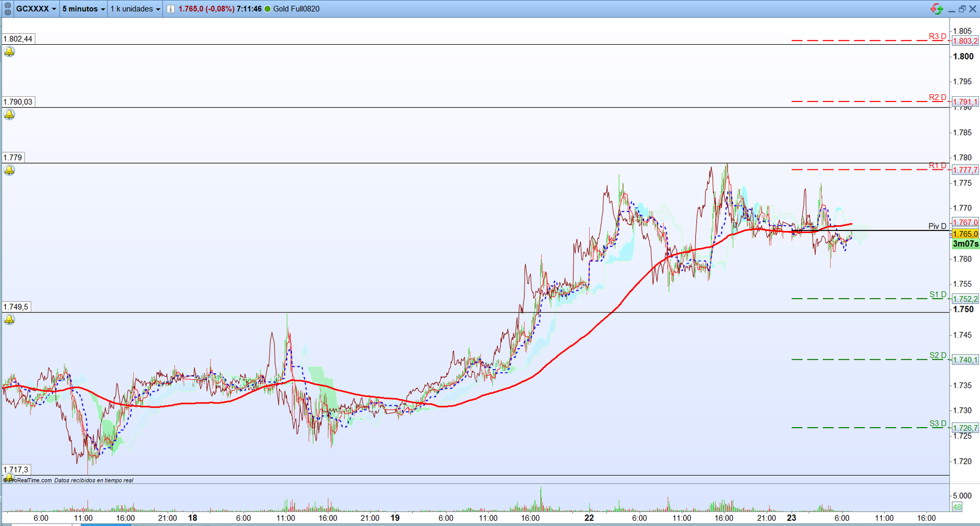Click the alert bell at 1.779
This screenshot has height=526, width=980.
9,170
